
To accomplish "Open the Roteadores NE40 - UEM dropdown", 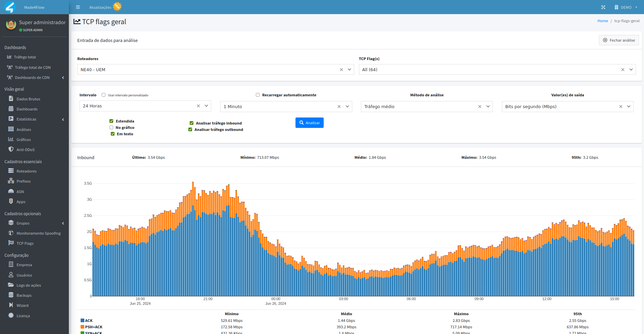I will pos(216,69).
